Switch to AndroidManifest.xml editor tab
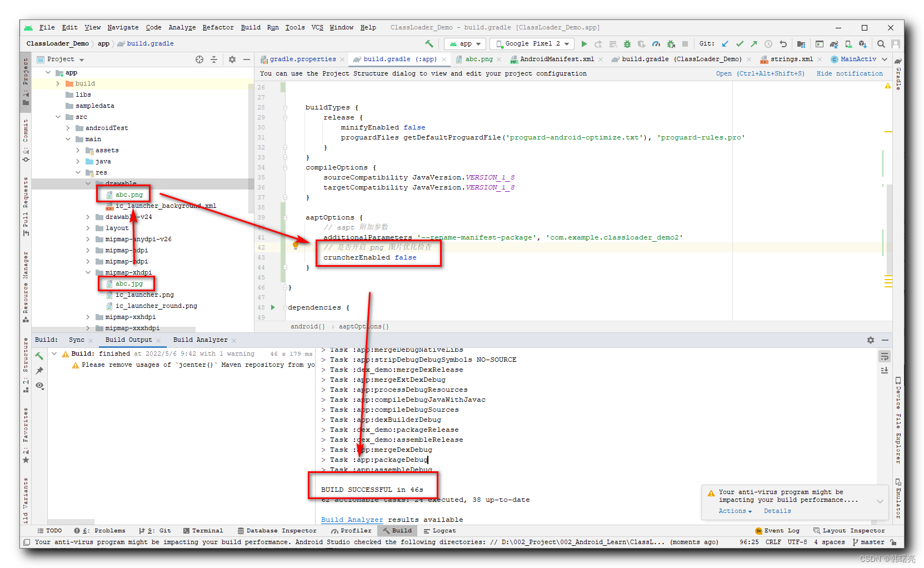Viewport: 924px width, 568px height. pos(557,59)
